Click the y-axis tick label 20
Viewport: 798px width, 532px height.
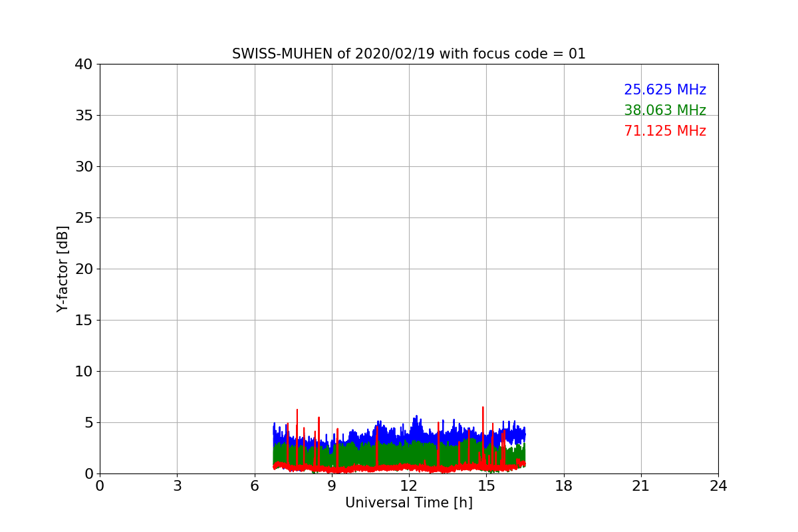(84, 269)
